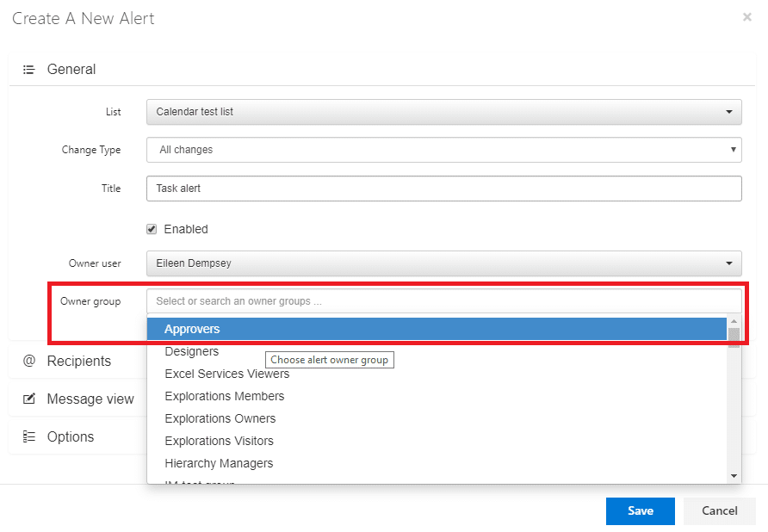Choose Explorations Members group
Image resolution: width=768 pixels, height=532 pixels.
click(x=437, y=396)
